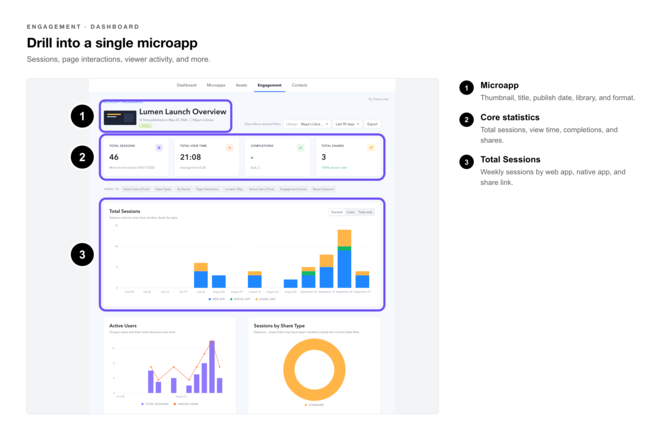Click the Maya's Library label under title
Image resolution: width=670 pixels, height=431 pixels.
point(202,120)
